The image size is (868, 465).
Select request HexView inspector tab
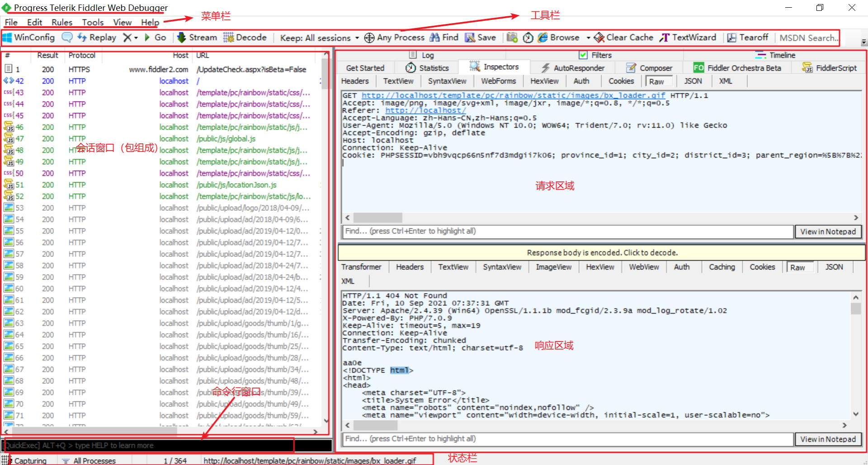click(544, 81)
